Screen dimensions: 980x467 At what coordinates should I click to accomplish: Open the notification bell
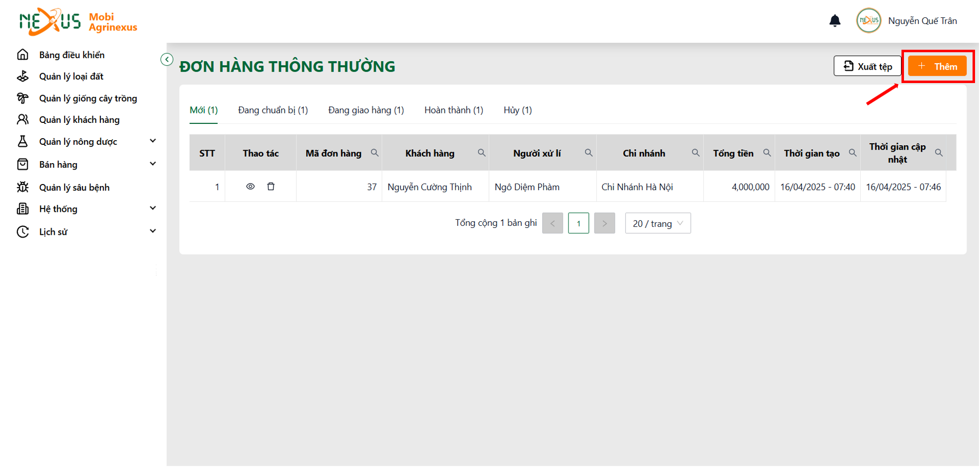pyautogui.click(x=835, y=20)
